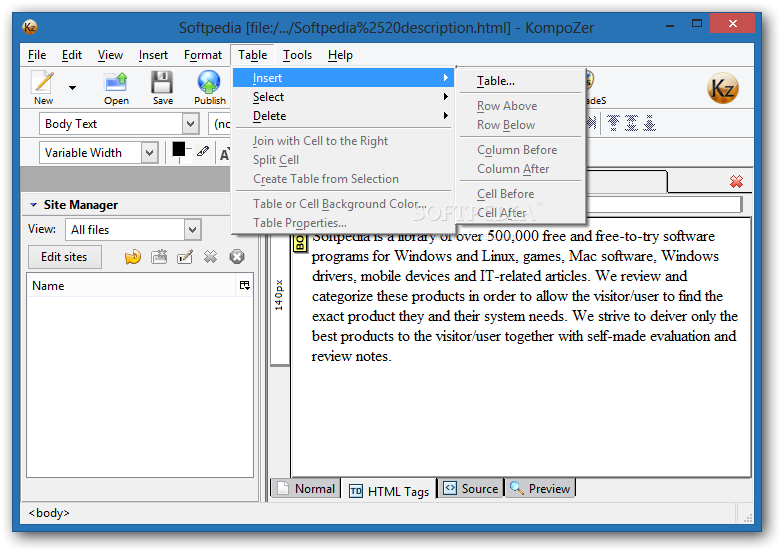This screenshot has height=552, width=782.
Task: Switch to the Preview tab
Action: [x=541, y=489]
